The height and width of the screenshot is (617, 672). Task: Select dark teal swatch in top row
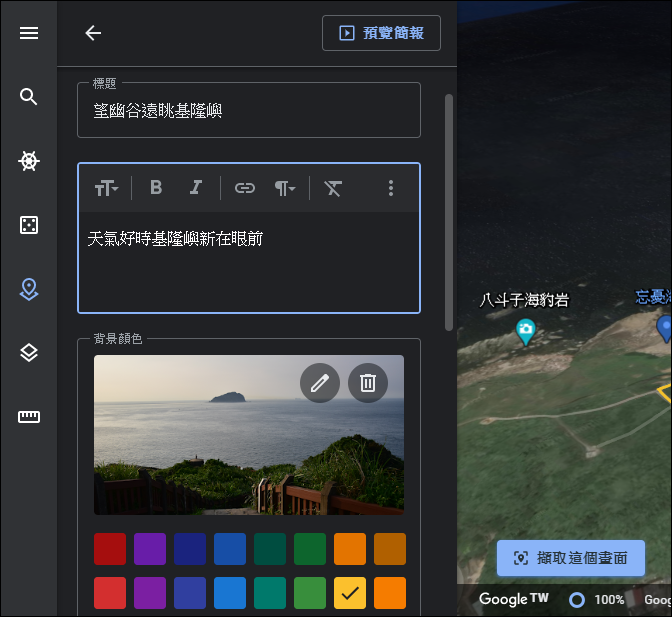point(270,549)
